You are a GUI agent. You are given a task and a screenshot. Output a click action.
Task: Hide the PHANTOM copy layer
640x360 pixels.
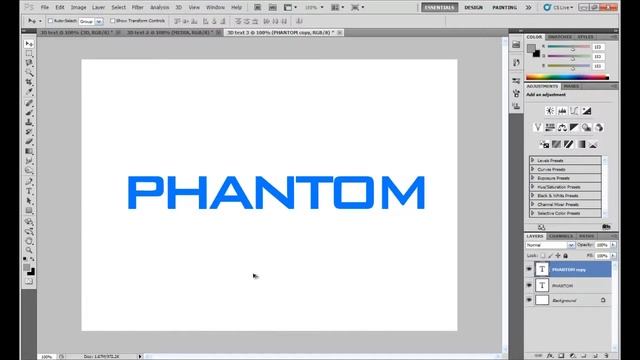tap(529, 269)
